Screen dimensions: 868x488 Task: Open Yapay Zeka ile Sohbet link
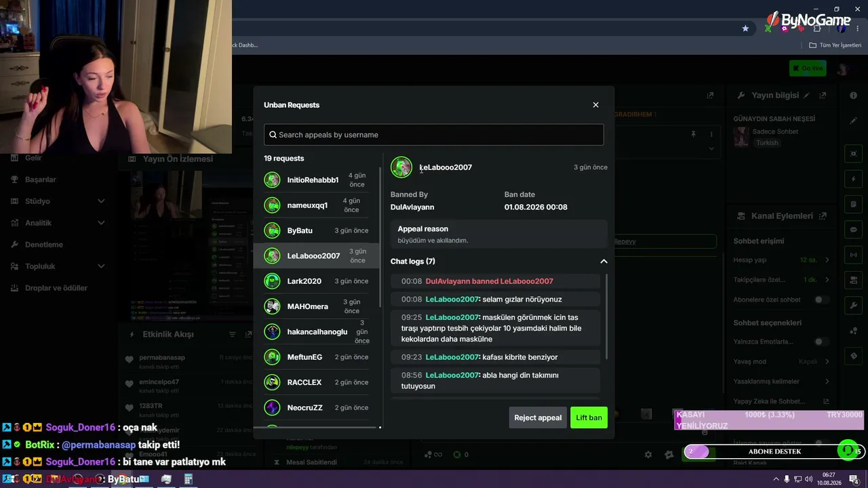(x=781, y=401)
